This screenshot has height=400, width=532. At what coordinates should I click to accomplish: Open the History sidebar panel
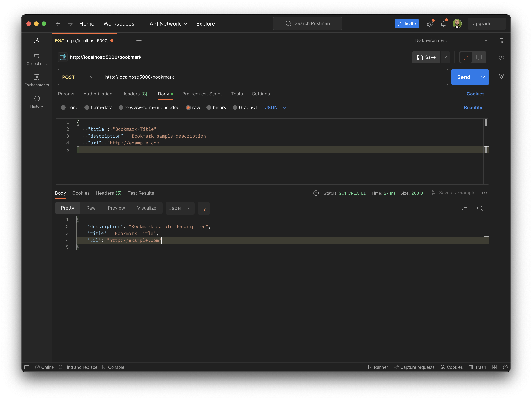36,102
